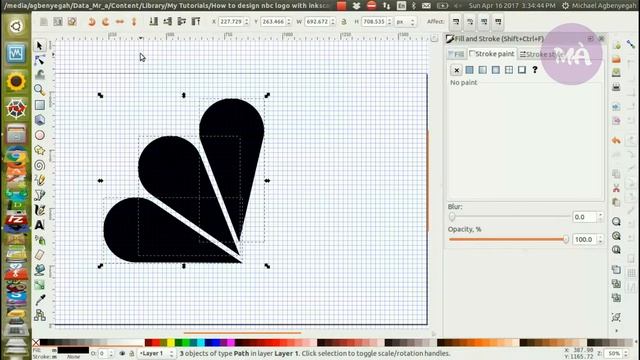
Task: Toggle lock width and height ratio
Action: 344,22
